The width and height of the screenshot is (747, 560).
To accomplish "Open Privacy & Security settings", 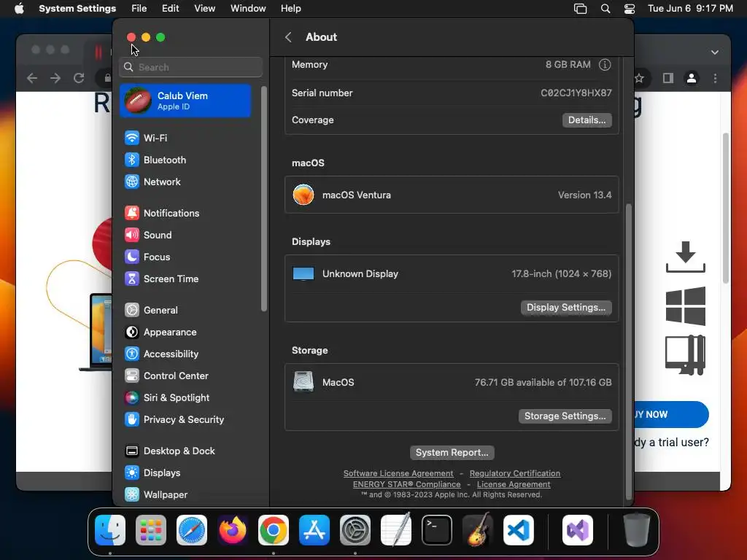I will (175, 420).
